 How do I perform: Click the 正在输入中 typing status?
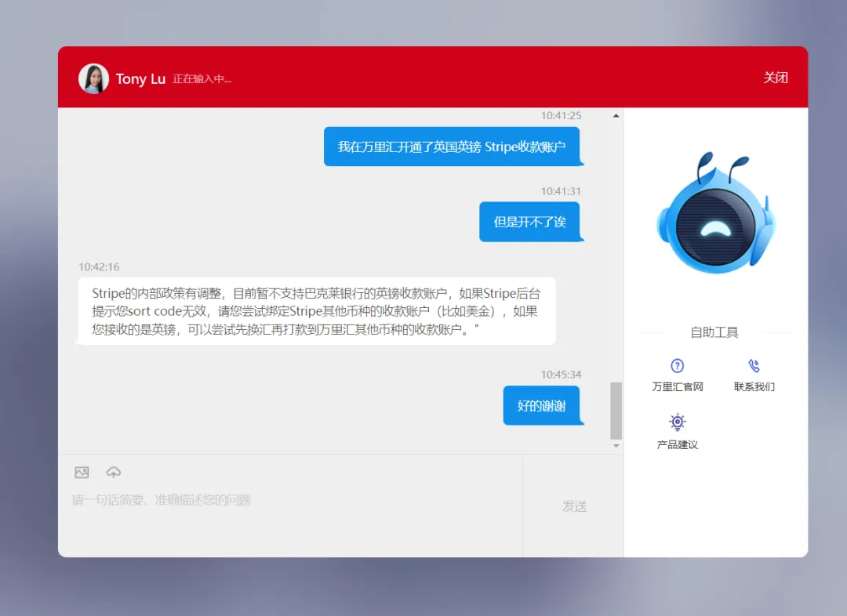(202, 79)
